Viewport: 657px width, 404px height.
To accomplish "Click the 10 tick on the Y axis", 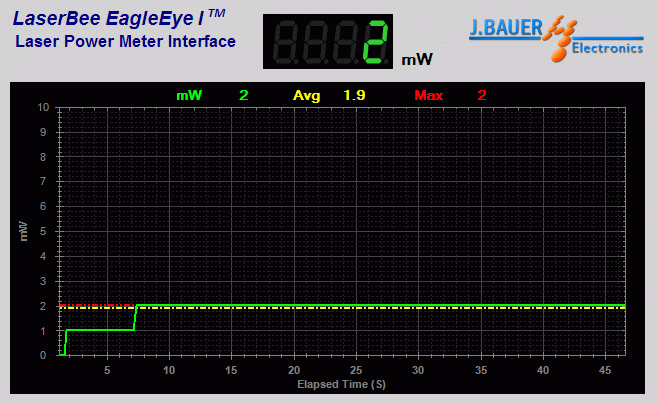I will tap(42, 107).
